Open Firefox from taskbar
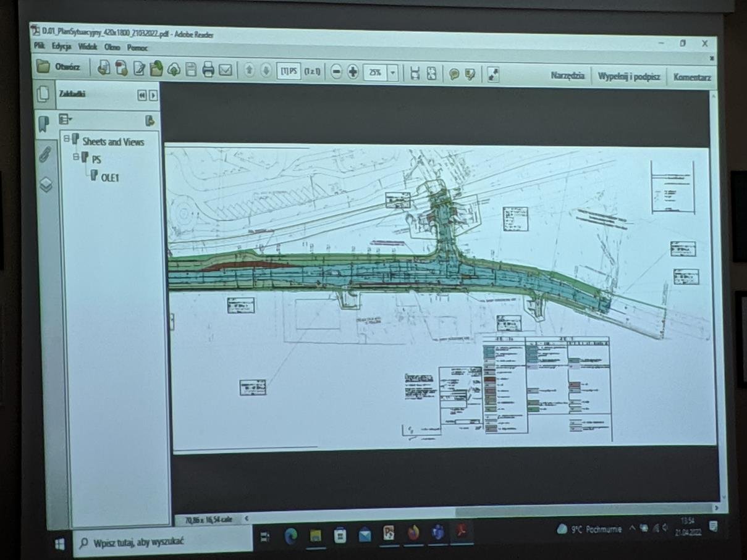 (x=413, y=532)
